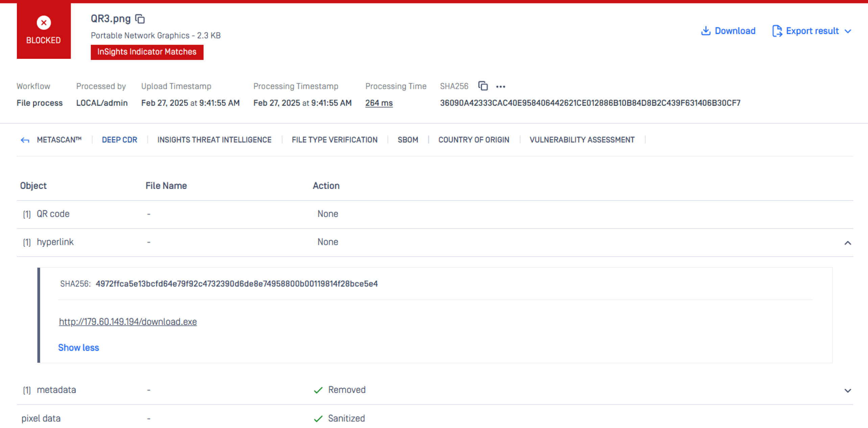
Task: Switch to the Deep CDR tab
Action: pos(119,140)
